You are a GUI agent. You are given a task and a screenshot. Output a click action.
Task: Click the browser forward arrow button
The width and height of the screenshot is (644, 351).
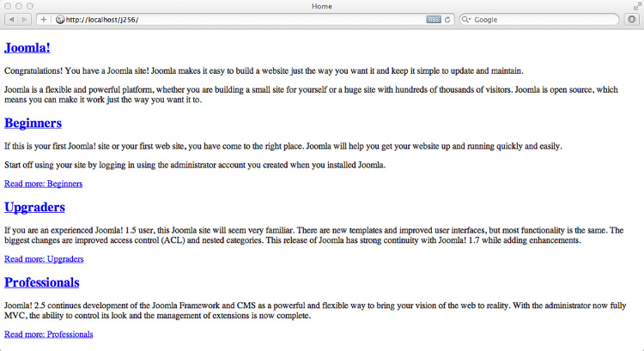coord(25,19)
